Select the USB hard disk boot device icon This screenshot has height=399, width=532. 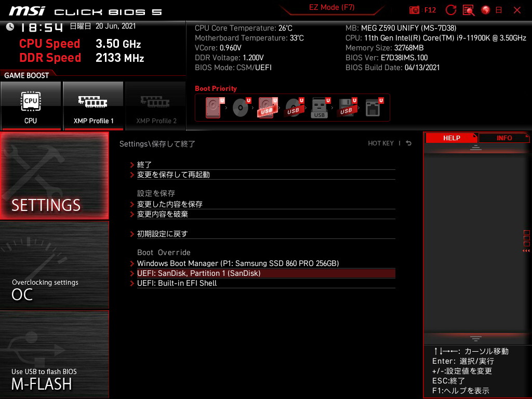[x=268, y=108]
